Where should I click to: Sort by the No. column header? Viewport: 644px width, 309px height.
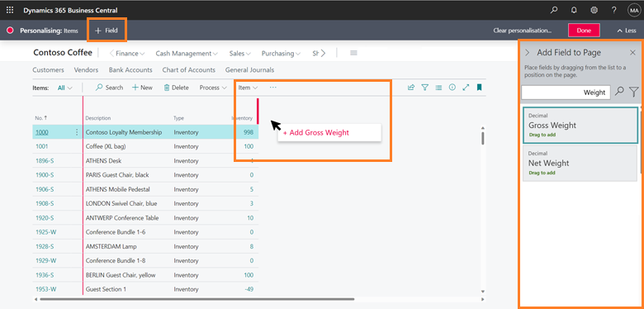(x=41, y=118)
